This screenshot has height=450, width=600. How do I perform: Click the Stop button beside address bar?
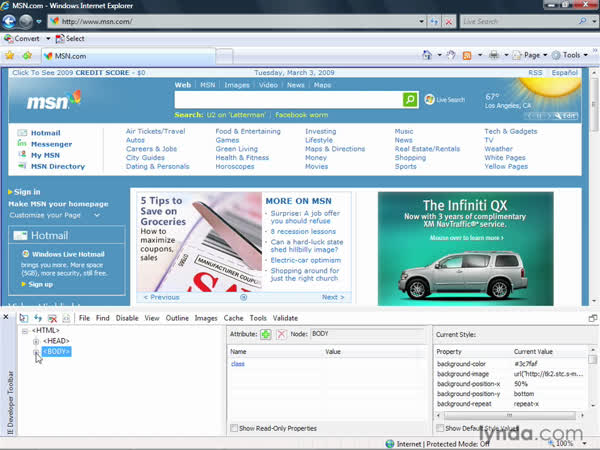point(449,20)
